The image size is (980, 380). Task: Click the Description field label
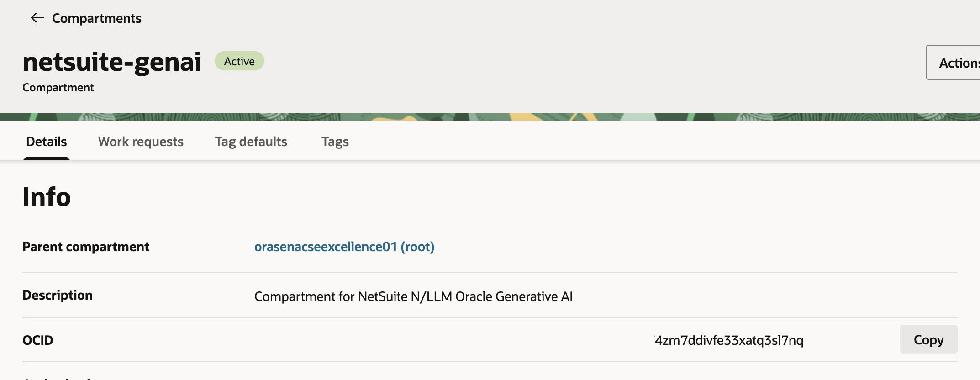pos(58,295)
